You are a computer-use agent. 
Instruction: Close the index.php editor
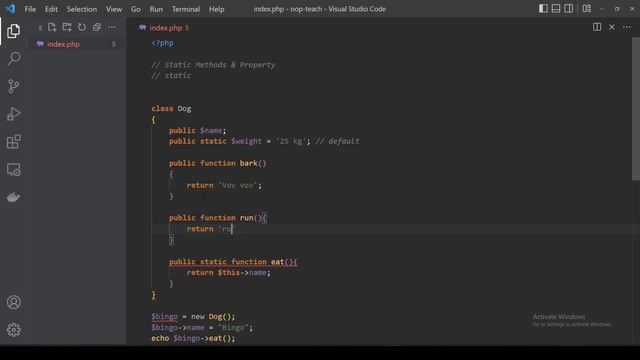612,27
